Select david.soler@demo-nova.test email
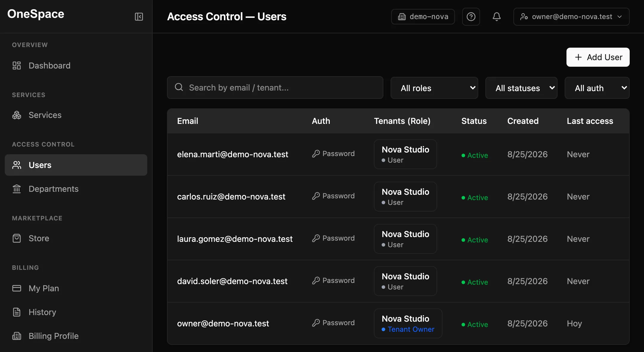Image resolution: width=644 pixels, height=352 pixels. pos(232,281)
